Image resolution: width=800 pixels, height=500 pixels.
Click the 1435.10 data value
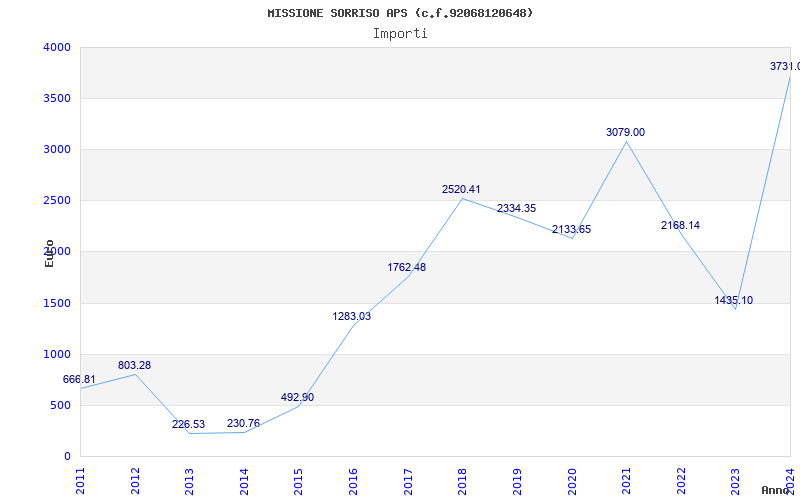(x=734, y=301)
